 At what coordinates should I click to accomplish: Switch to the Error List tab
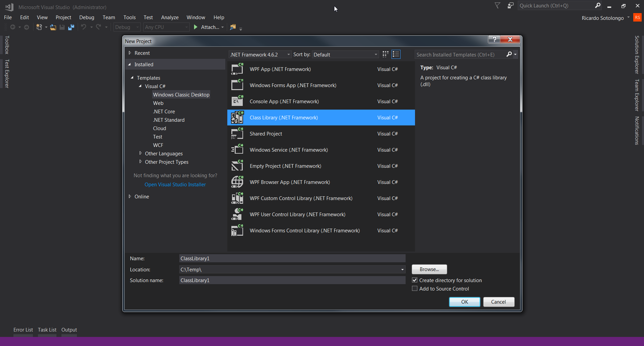[23, 330]
